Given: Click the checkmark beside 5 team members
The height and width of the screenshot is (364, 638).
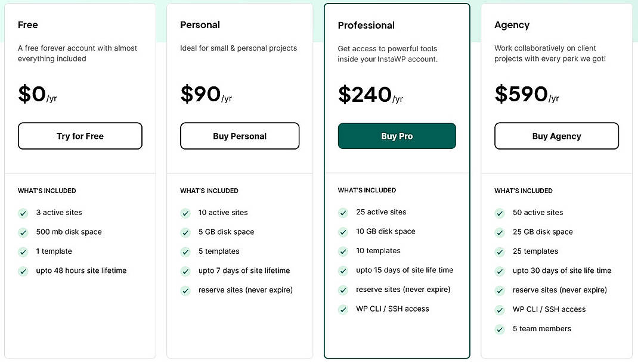Looking at the screenshot, I should tap(500, 329).
